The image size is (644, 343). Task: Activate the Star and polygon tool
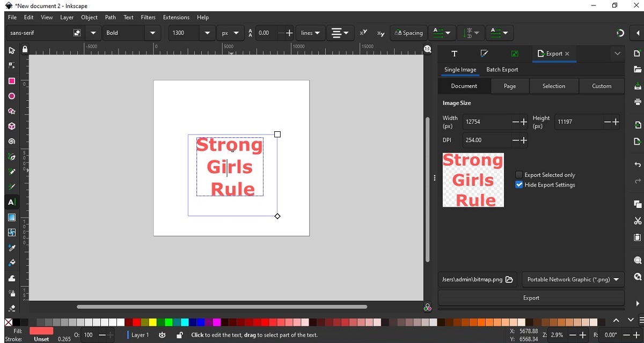coord(12,111)
